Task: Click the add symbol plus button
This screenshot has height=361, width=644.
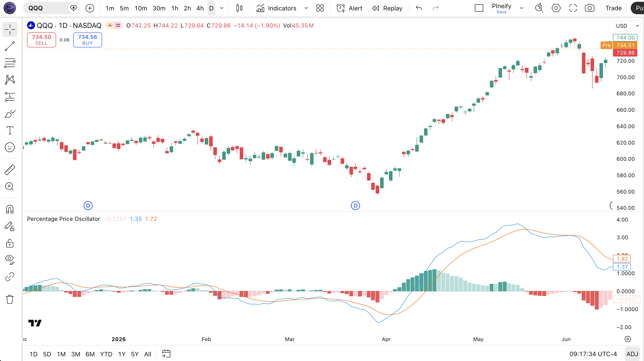Action: 90,8
